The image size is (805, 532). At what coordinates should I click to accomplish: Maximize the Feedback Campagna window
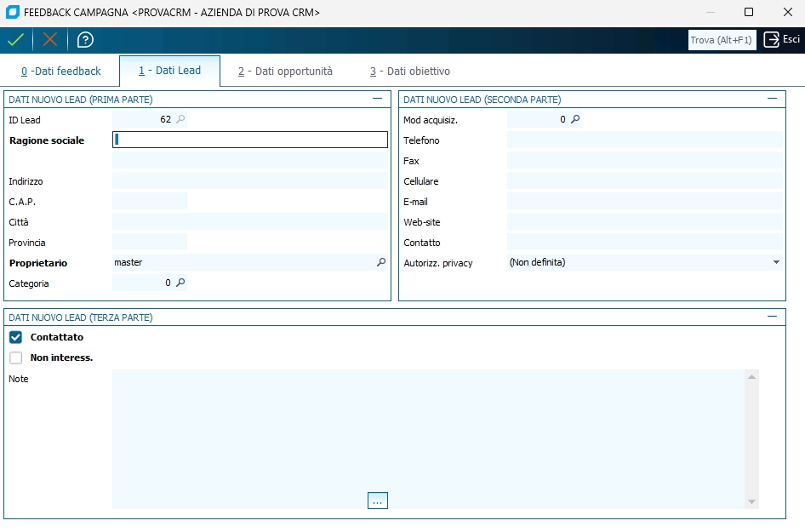pos(749,12)
